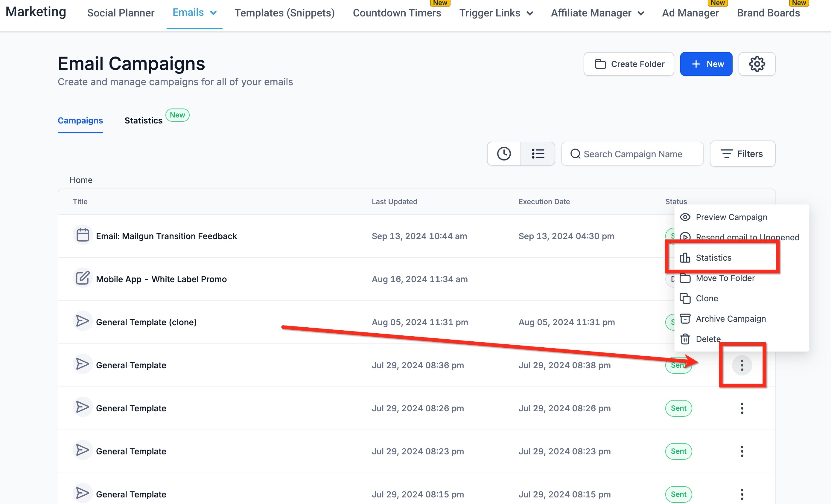This screenshot has width=831, height=504.
Task: Click Archive Campaign menu entry
Action: (730, 319)
